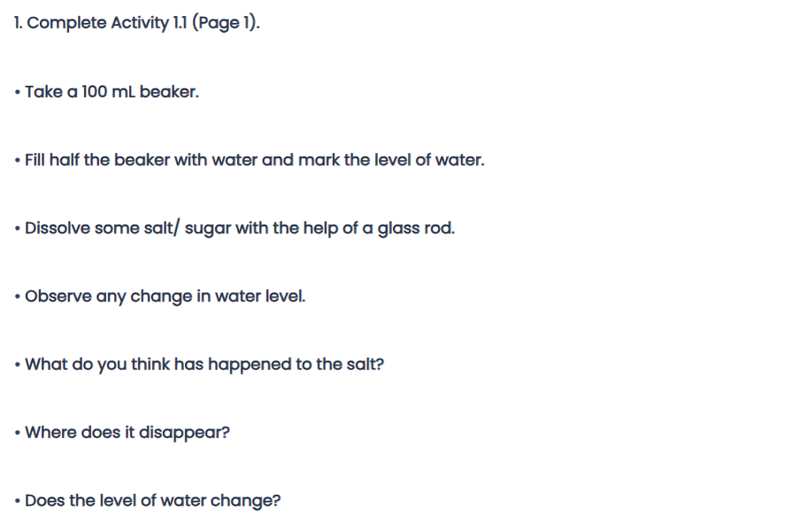
Task: Click the bullet before 'Observe any change'
Action: pyautogui.click(x=18, y=297)
